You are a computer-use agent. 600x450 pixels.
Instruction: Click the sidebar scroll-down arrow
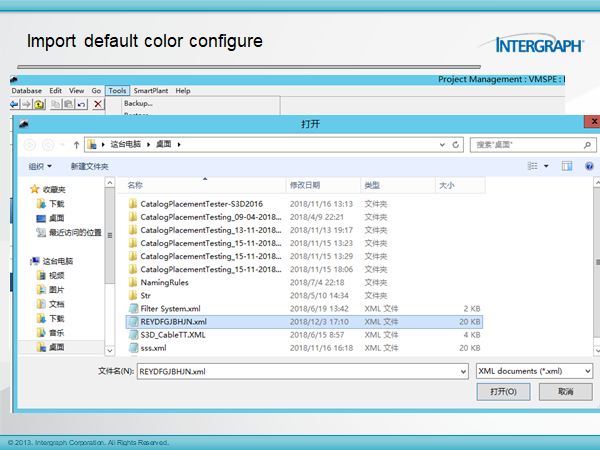click(110, 350)
